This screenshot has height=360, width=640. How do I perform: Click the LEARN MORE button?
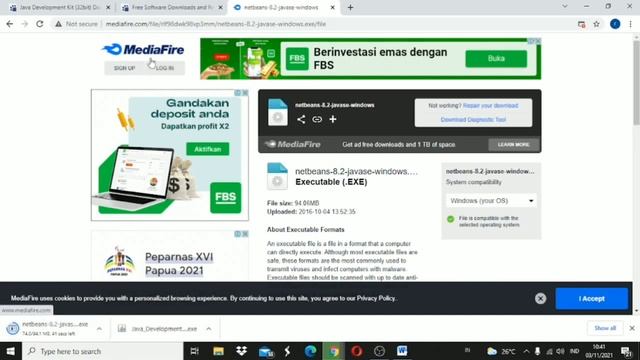(x=513, y=144)
